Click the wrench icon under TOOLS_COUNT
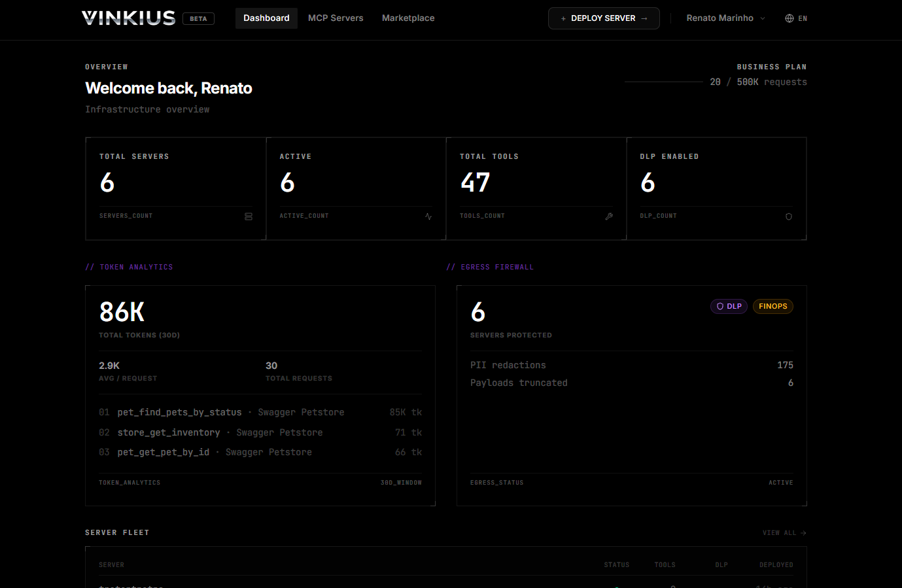902x588 pixels. (x=609, y=216)
